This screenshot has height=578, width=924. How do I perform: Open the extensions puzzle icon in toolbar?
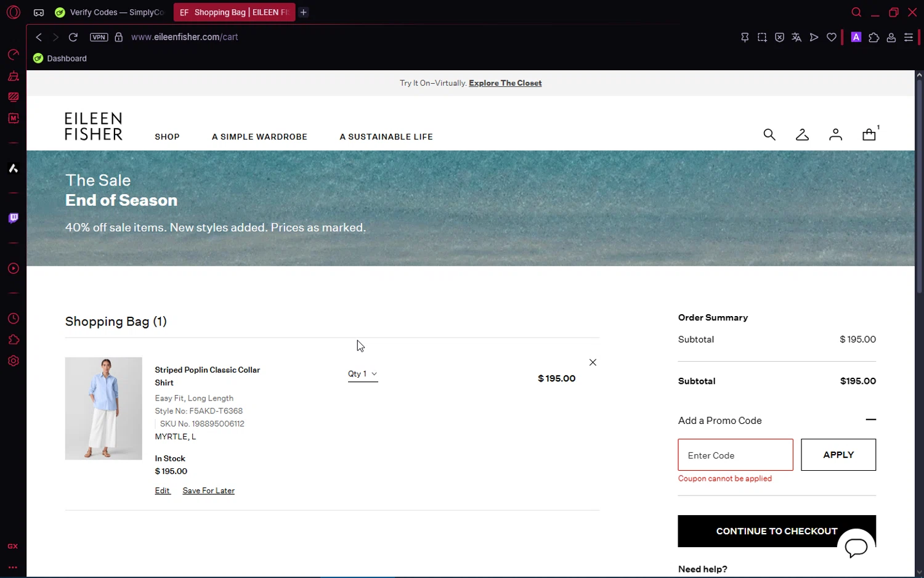pos(873,38)
